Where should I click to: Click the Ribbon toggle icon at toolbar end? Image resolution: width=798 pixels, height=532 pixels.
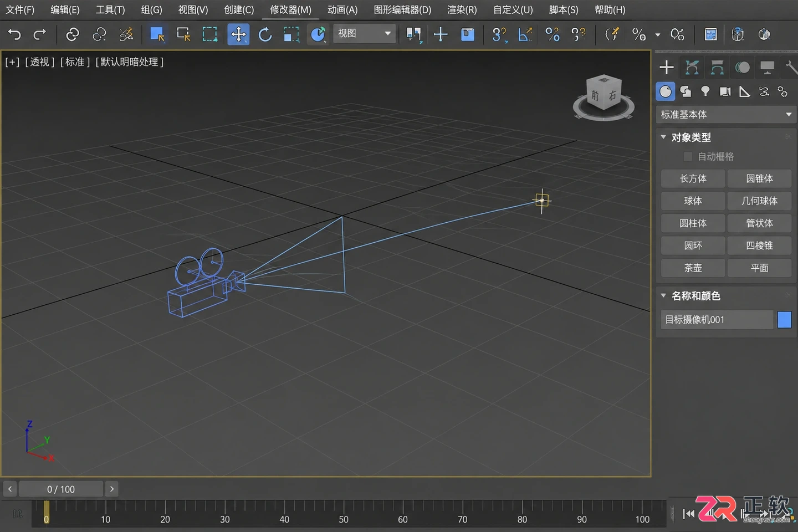point(764,34)
